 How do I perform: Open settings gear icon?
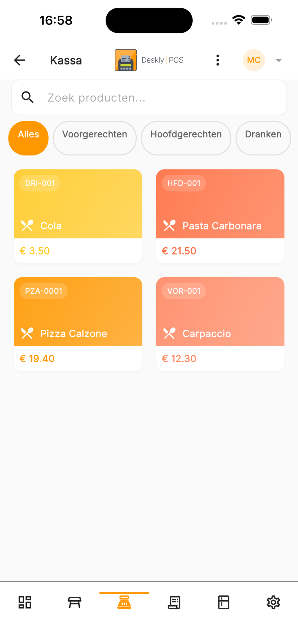pyautogui.click(x=273, y=602)
